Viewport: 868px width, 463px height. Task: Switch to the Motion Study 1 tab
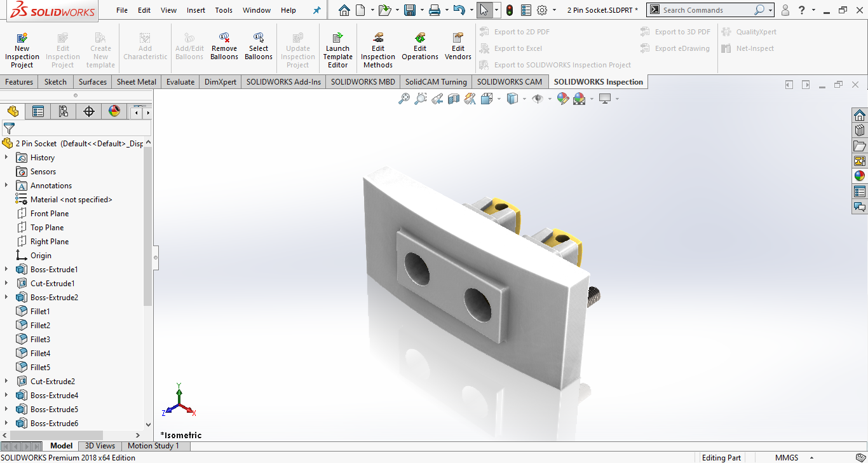pyautogui.click(x=154, y=446)
